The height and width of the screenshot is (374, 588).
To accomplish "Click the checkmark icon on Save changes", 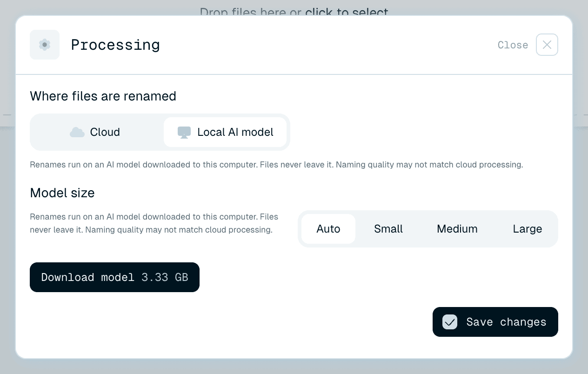I will pos(450,322).
